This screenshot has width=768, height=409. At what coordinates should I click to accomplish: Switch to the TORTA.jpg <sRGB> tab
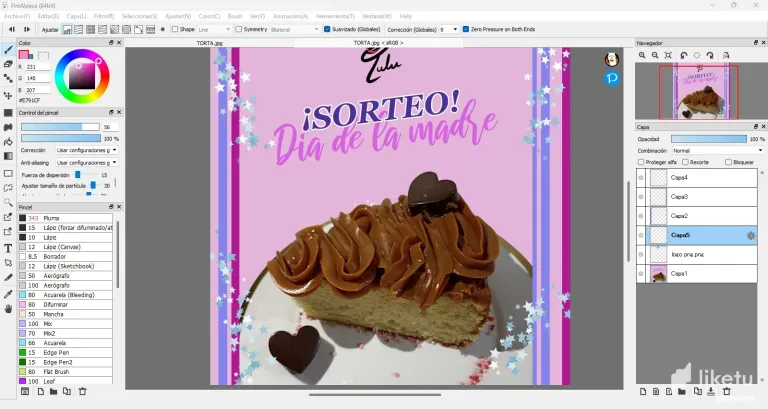coord(378,43)
